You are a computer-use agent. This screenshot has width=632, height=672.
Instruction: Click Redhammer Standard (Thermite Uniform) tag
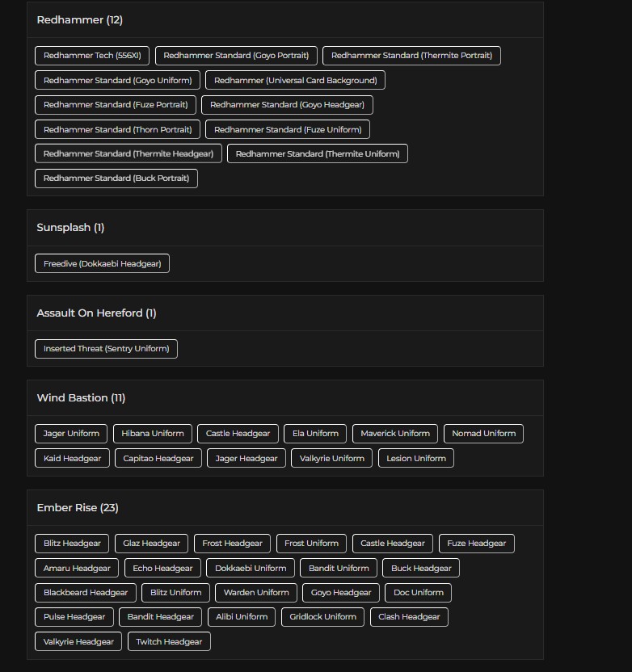click(318, 153)
